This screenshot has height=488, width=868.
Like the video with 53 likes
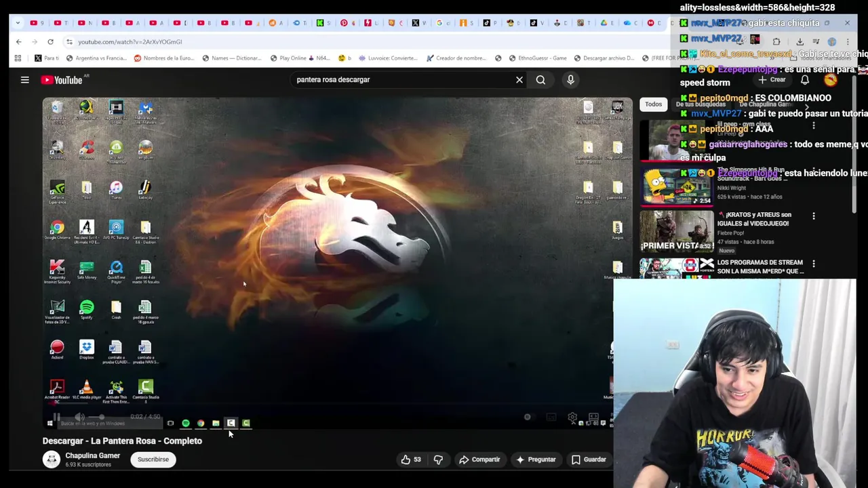click(x=411, y=460)
